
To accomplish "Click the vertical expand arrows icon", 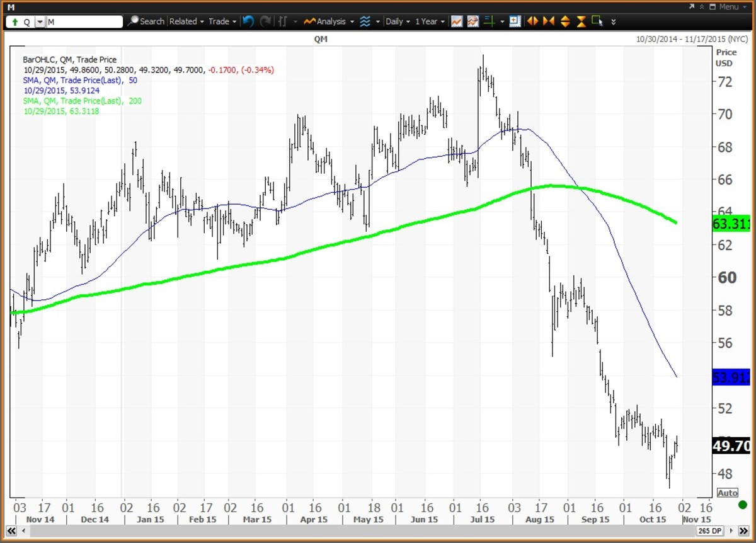I will (x=564, y=21).
